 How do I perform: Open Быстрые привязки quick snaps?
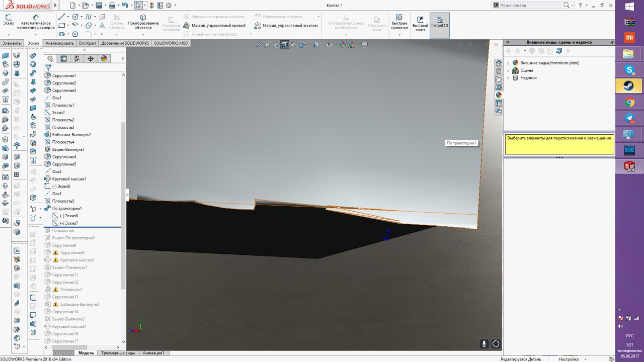tap(399, 22)
